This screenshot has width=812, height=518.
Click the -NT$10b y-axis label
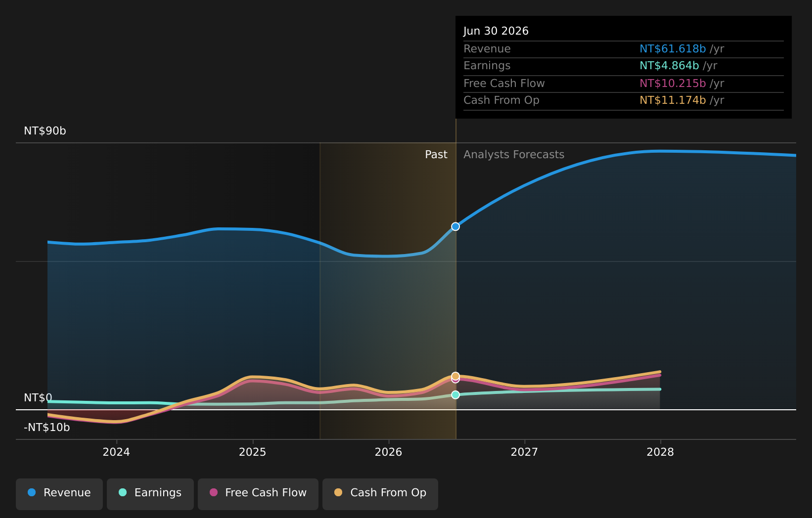click(x=47, y=428)
